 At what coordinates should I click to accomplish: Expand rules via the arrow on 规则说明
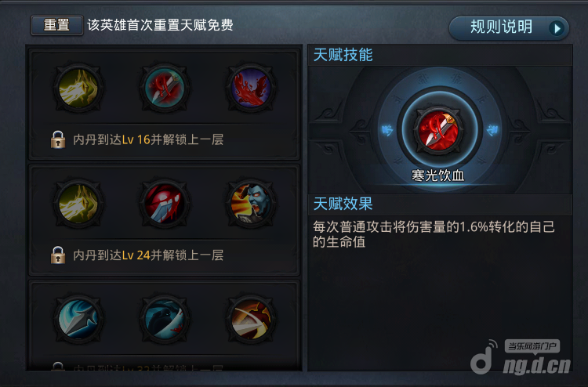pyautogui.click(x=557, y=28)
